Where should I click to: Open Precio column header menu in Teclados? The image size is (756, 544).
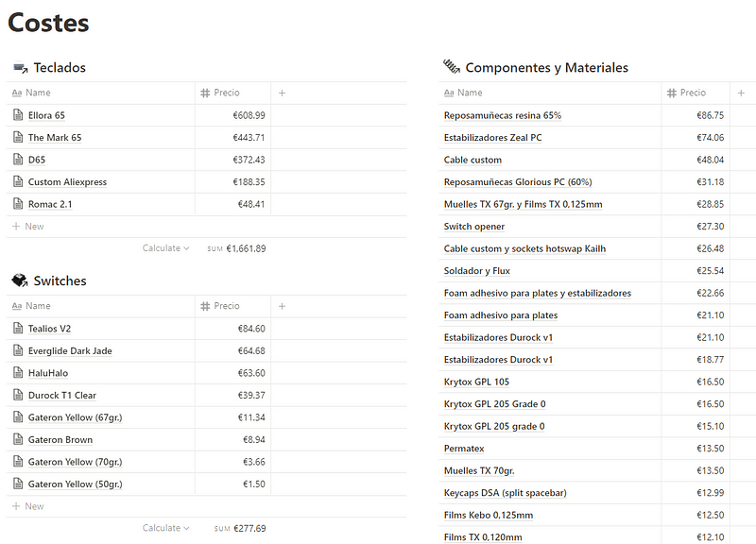[x=232, y=93]
